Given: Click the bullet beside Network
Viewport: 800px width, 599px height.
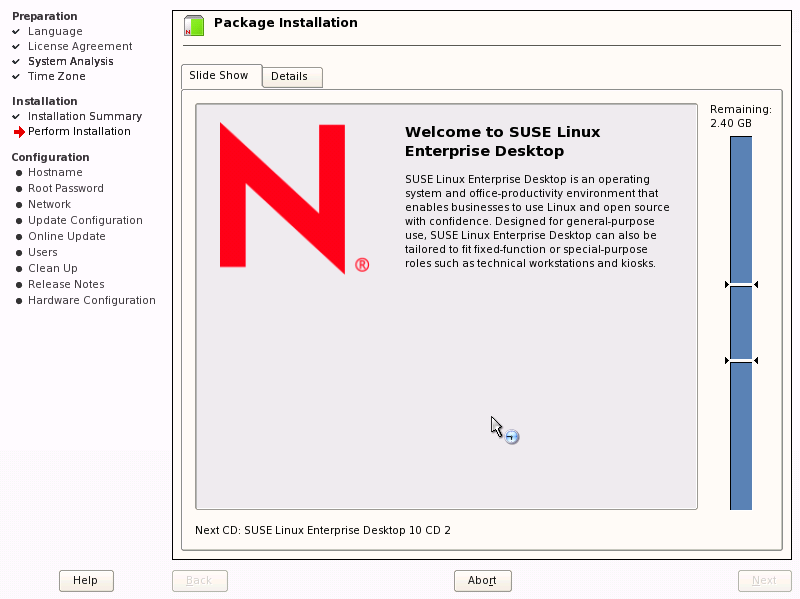Looking at the screenshot, I should pyautogui.click(x=19, y=205).
